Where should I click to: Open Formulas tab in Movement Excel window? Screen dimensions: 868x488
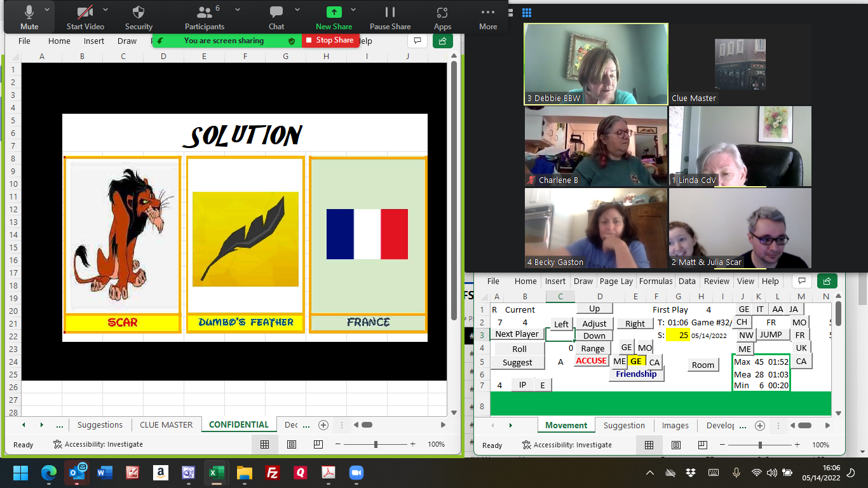pyautogui.click(x=656, y=281)
